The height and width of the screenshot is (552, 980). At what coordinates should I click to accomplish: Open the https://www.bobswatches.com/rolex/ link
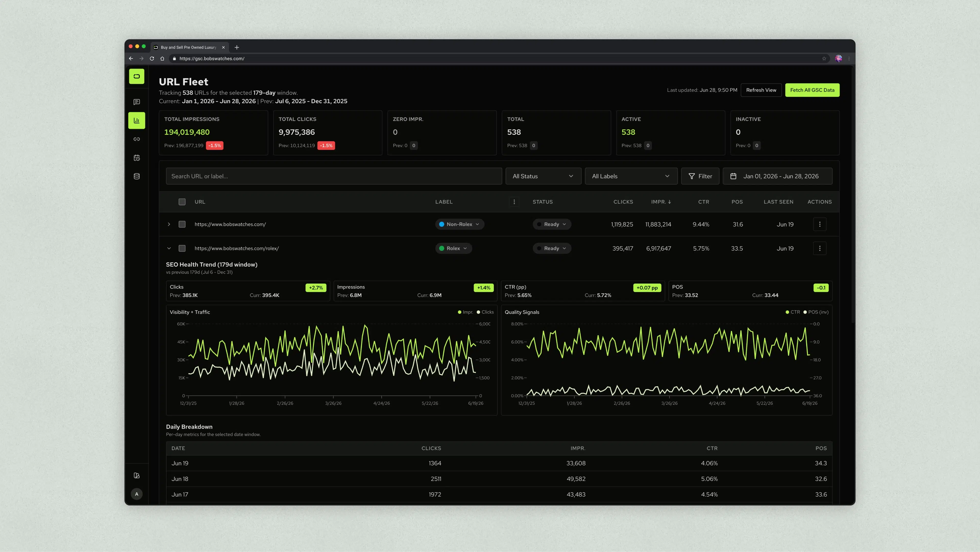[x=237, y=248]
